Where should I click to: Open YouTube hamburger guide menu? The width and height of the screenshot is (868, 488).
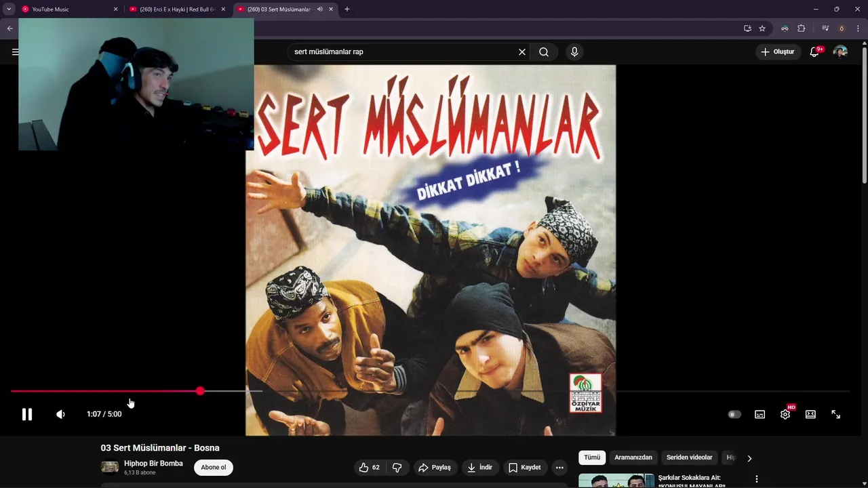pyautogui.click(x=15, y=52)
